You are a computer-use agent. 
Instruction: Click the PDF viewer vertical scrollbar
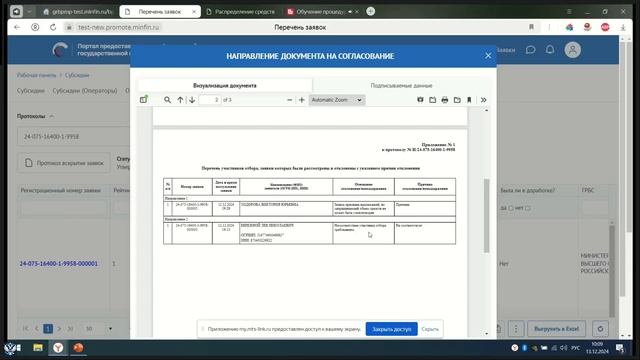point(486,216)
